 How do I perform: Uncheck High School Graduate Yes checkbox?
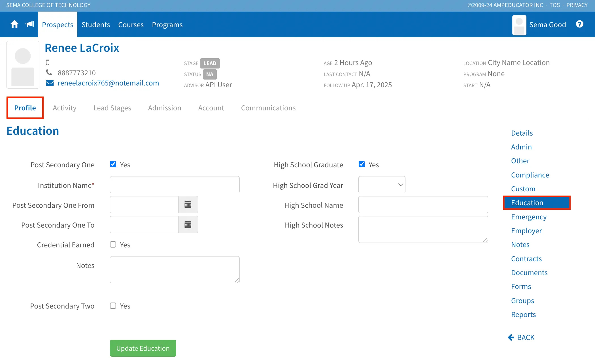pyautogui.click(x=362, y=164)
